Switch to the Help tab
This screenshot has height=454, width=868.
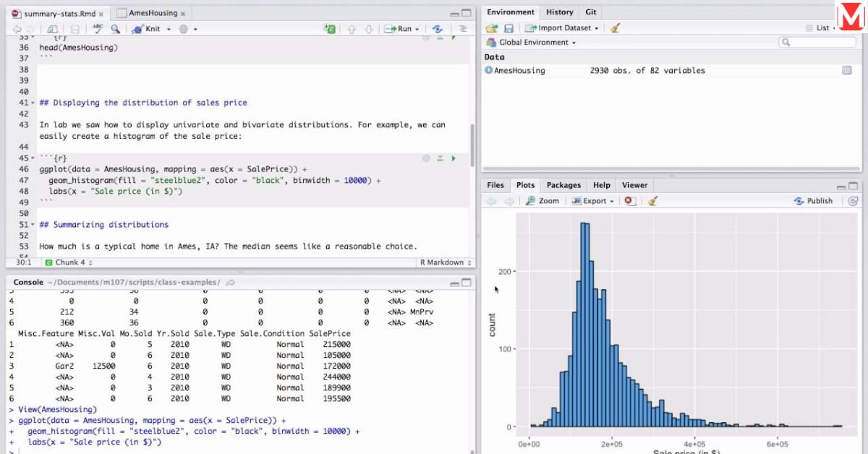click(x=602, y=185)
